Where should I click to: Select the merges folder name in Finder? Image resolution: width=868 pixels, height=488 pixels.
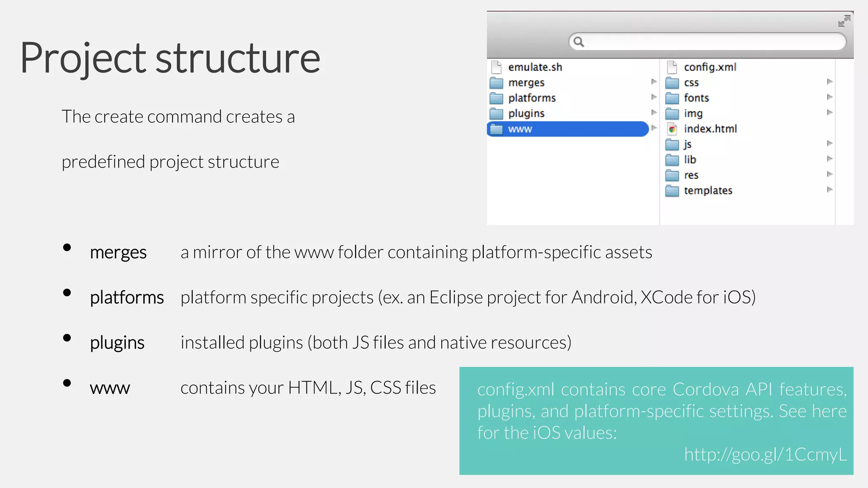coord(526,83)
